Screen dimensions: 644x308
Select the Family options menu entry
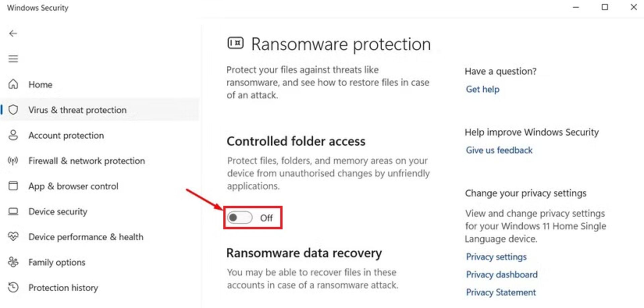pyautogui.click(x=57, y=262)
